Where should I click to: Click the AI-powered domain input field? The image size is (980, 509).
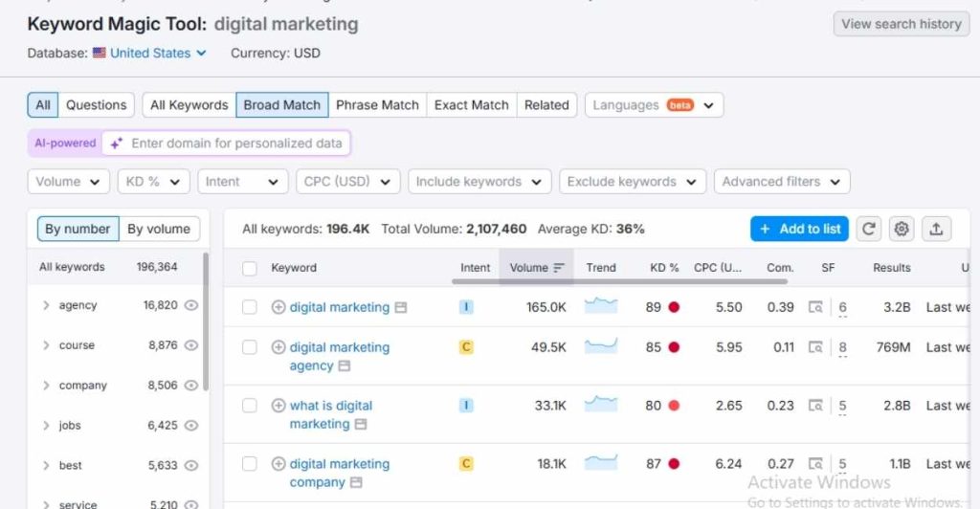(235, 144)
